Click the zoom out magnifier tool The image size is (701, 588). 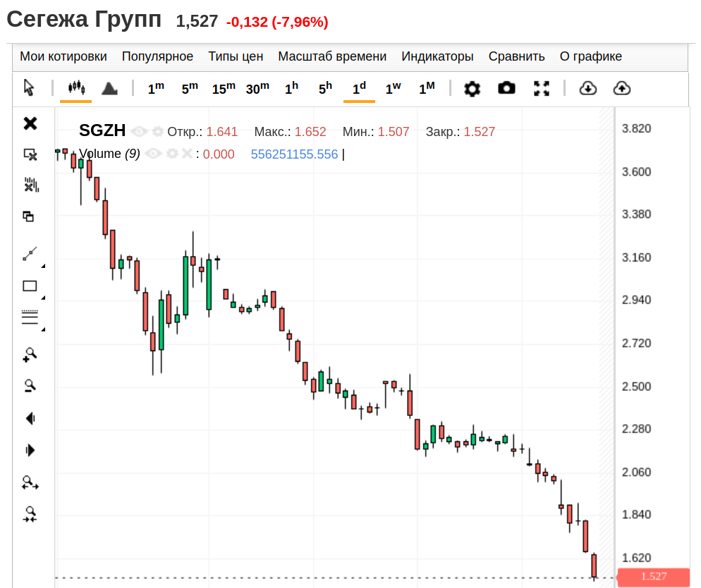tap(30, 386)
